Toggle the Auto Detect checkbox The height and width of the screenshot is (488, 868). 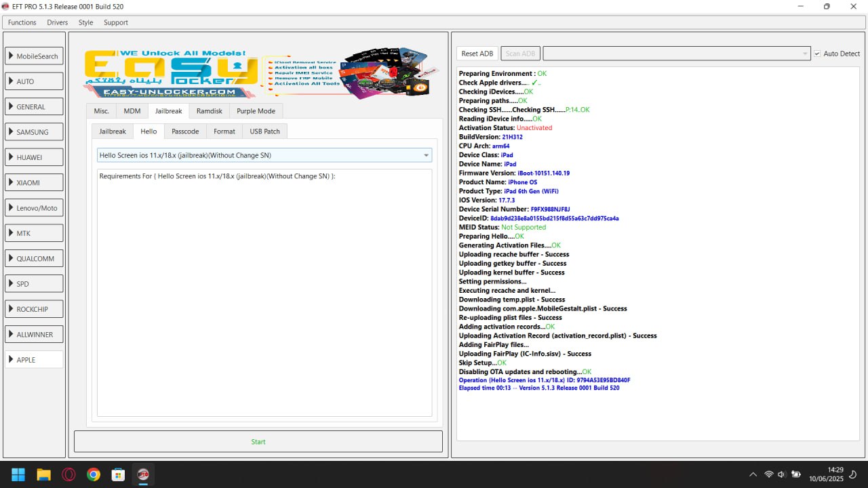coord(817,54)
